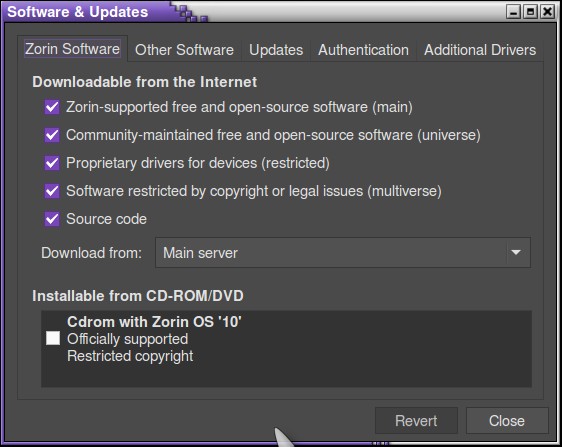The height and width of the screenshot is (447, 562).
Task: Maximize the Software & Updates window
Action: click(530, 12)
